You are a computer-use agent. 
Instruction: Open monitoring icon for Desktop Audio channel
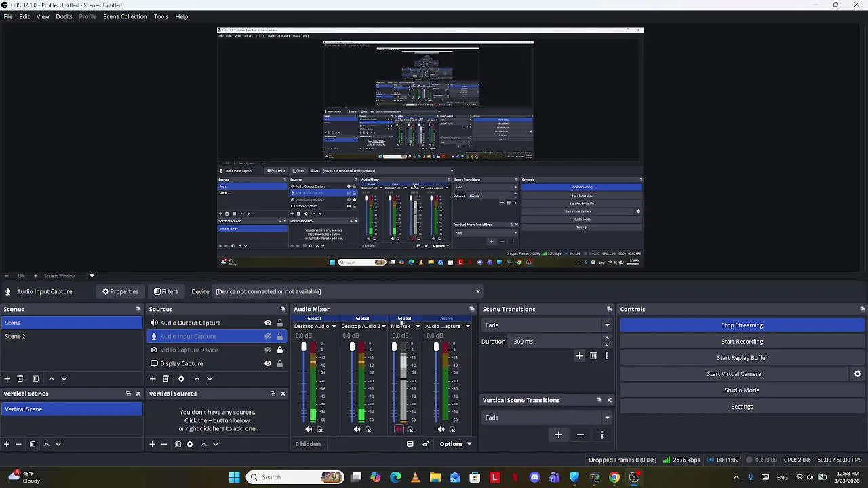[x=320, y=430]
